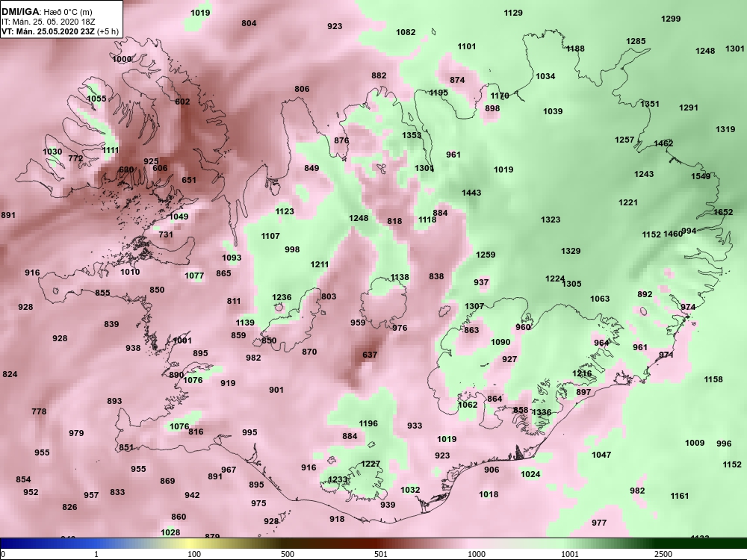747x560 pixels.
Task: Click the map value 1047
Action: tap(601, 455)
